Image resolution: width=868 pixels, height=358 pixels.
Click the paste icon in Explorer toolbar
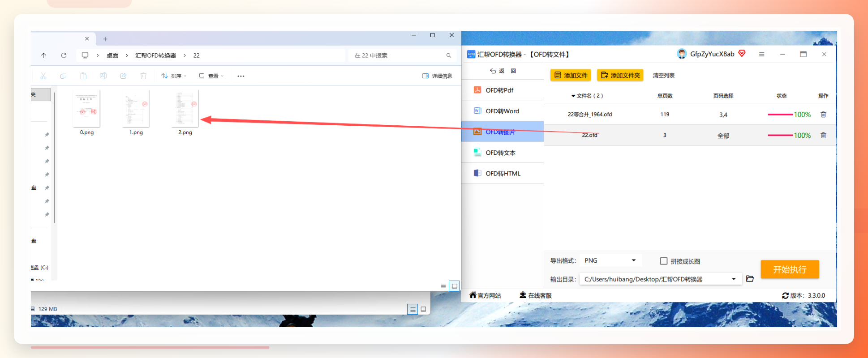83,76
